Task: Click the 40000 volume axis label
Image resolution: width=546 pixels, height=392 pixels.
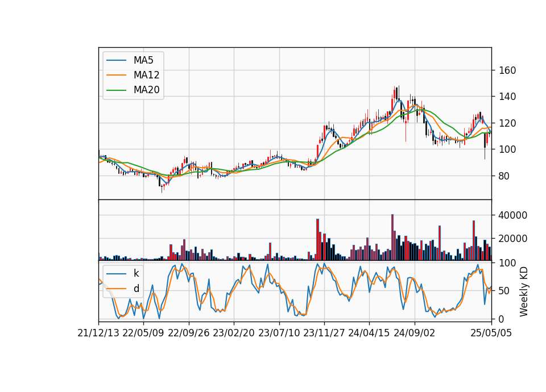Action: [x=513, y=215]
